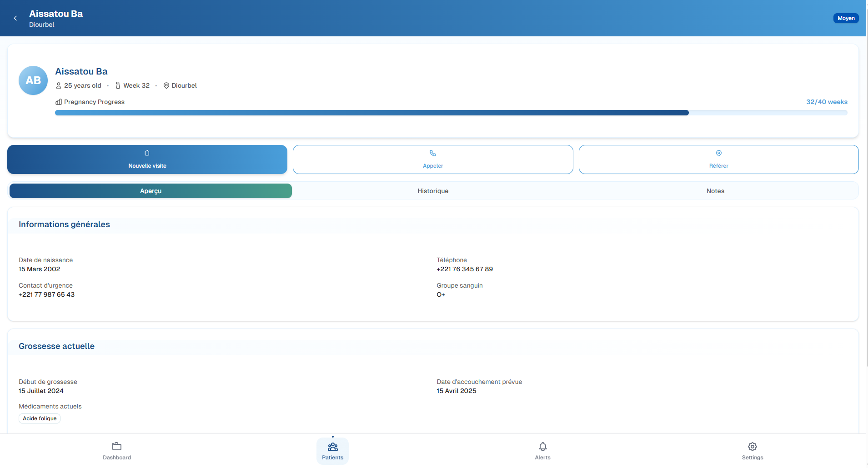
Task: Click the back arrow in the header
Action: pos(15,18)
